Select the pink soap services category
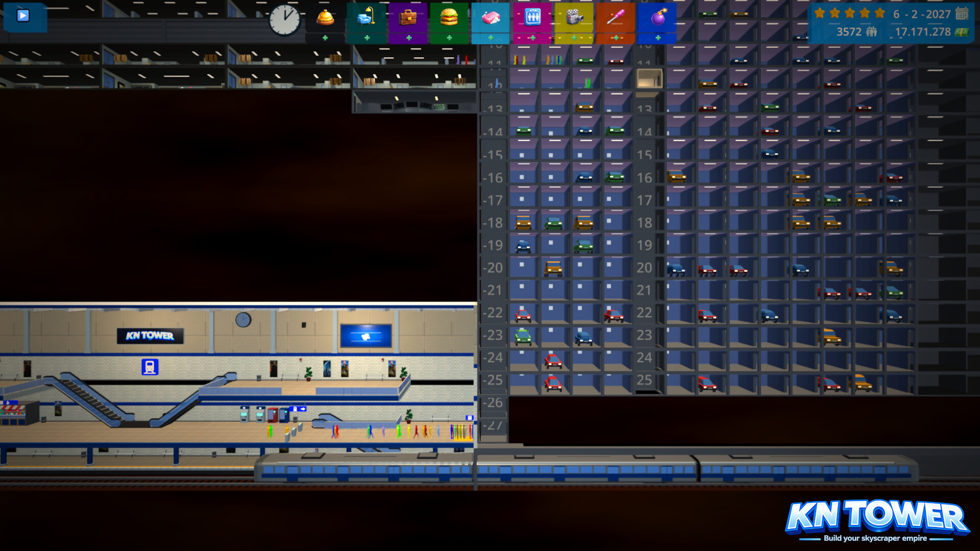The height and width of the screenshot is (551, 980). 491,18
